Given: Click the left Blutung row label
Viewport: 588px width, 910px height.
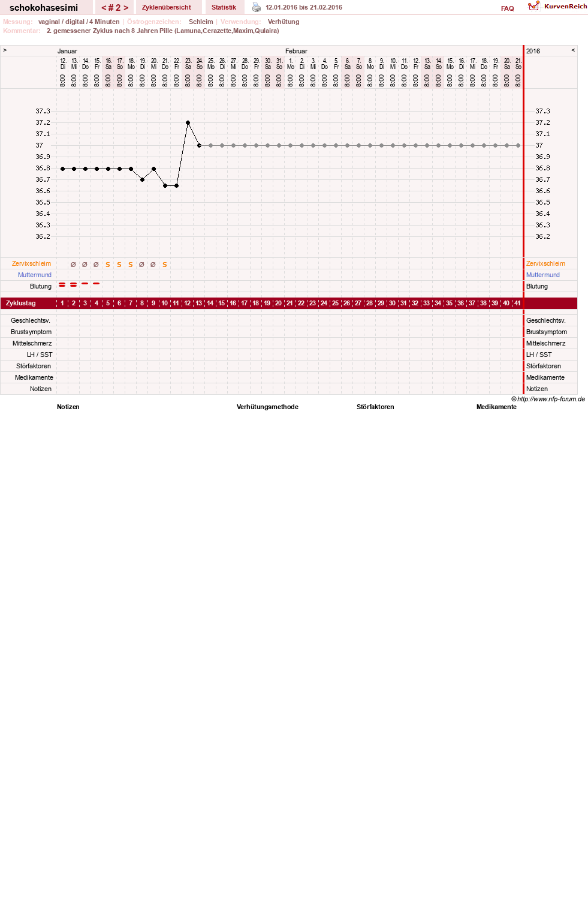Looking at the screenshot, I should [x=41, y=286].
